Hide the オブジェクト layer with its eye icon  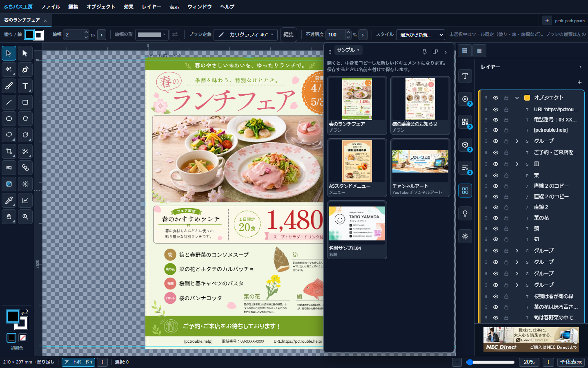tap(496, 98)
